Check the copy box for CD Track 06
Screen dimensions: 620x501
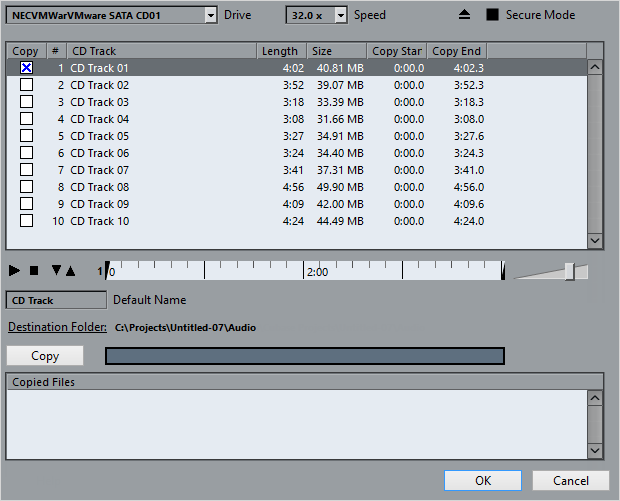coord(26,153)
